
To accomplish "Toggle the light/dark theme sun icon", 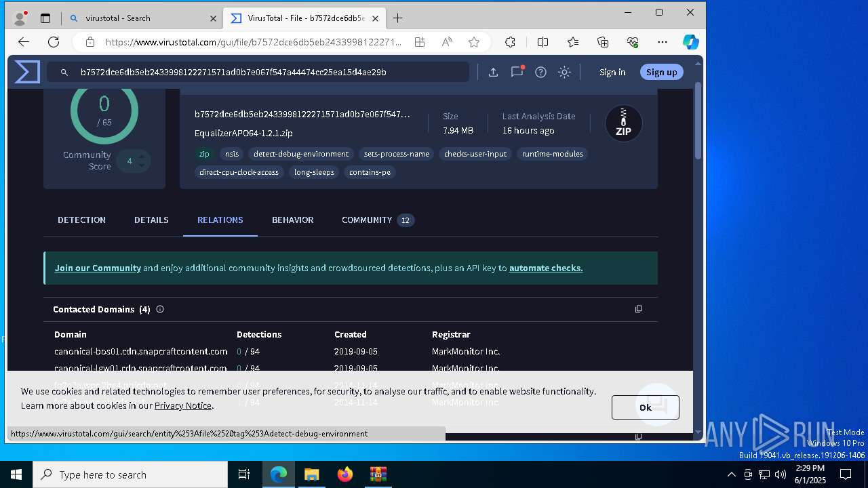I will (564, 72).
